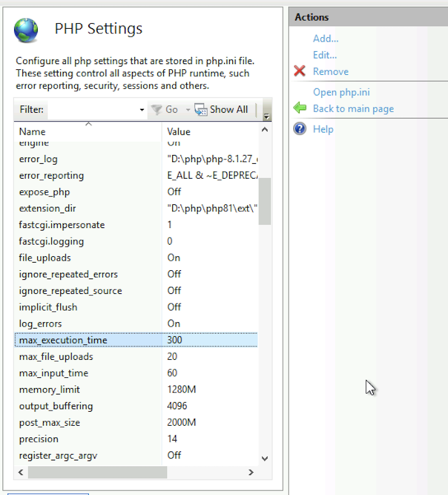
Task: Select the file_uploads setting row
Action: click(x=45, y=257)
